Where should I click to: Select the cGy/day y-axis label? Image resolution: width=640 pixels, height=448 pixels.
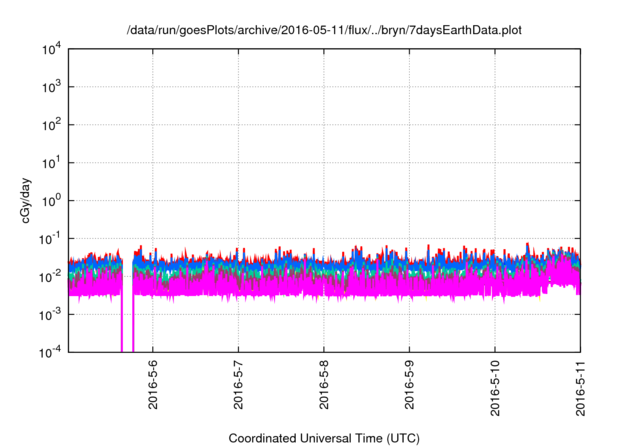[25, 200]
